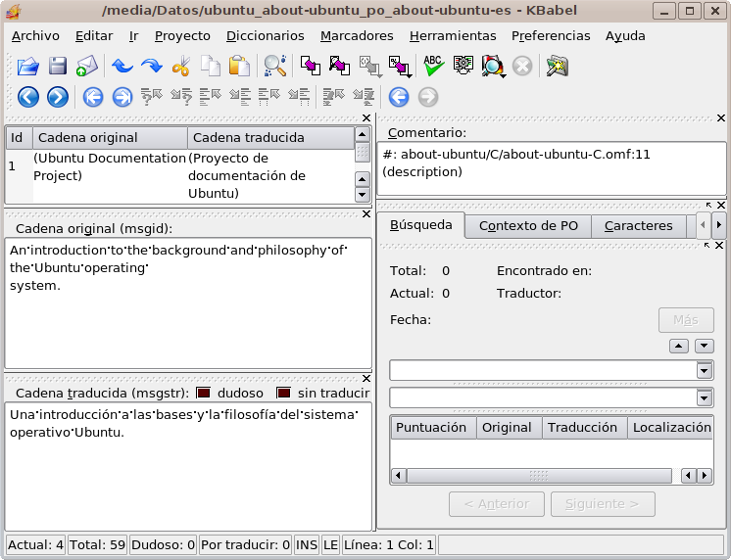Click the next fuzzy or untranslated icon
Screen dimensions: 731x560
click(x=181, y=97)
